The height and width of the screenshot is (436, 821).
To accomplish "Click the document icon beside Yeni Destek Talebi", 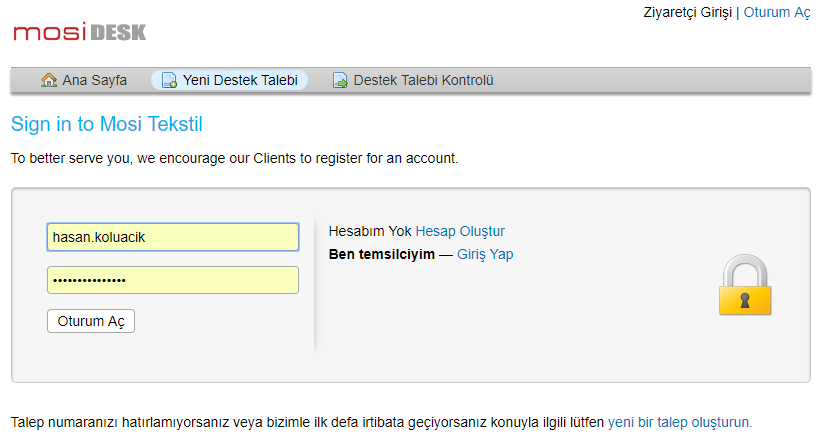I will tap(169, 80).
